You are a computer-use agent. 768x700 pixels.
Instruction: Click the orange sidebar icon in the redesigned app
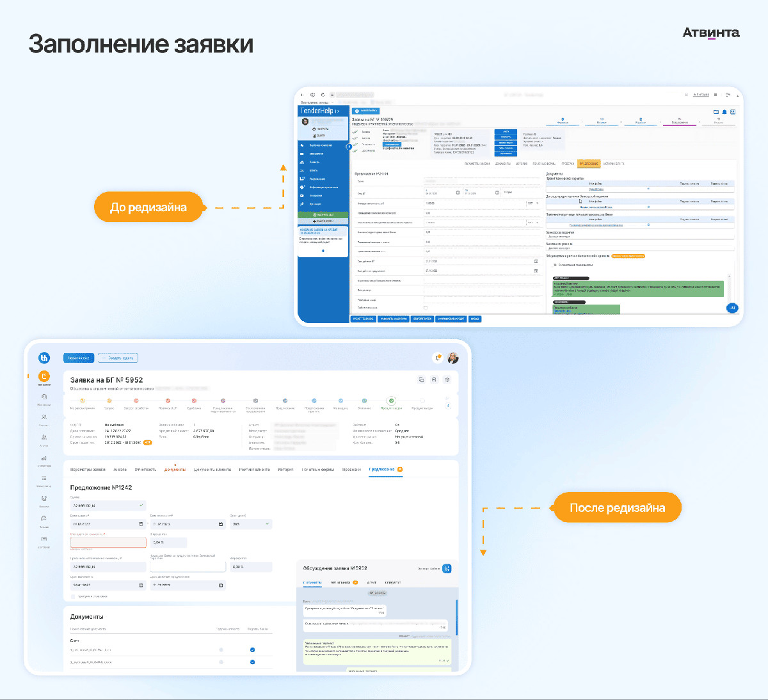(x=44, y=377)
